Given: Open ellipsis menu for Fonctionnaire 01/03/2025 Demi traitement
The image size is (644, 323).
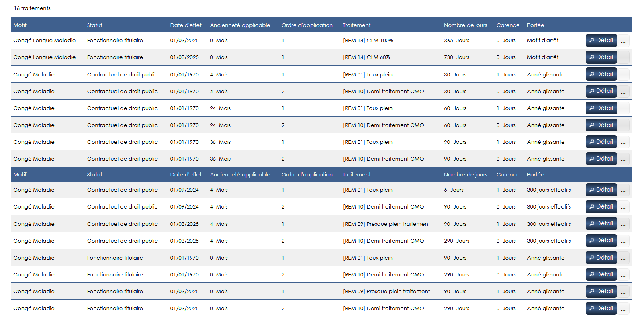Looking at the screenshot, I should tap(623, 309).
